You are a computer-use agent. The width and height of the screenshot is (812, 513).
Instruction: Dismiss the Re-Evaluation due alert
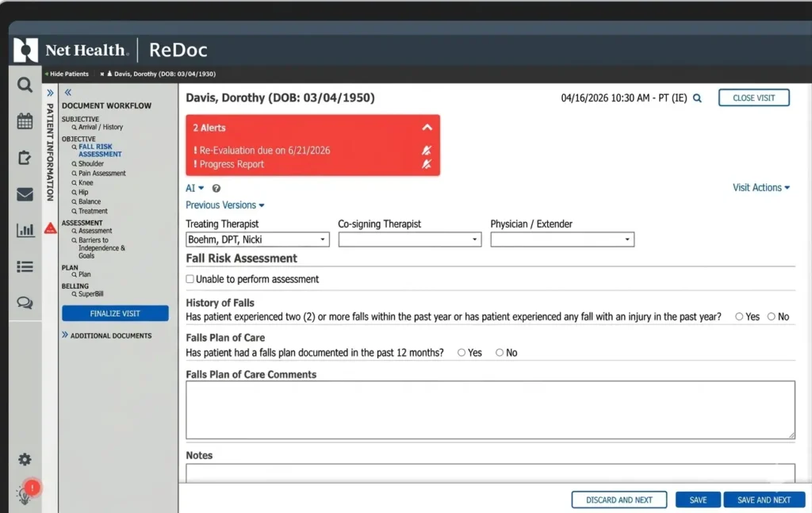pyautogui.click(x=426, y=150)
